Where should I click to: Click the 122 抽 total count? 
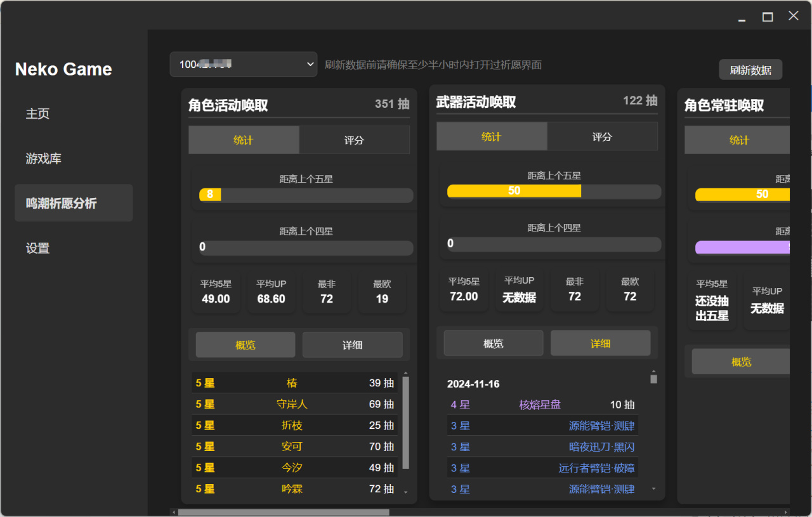pyautogui.click(x=640, y=100)
